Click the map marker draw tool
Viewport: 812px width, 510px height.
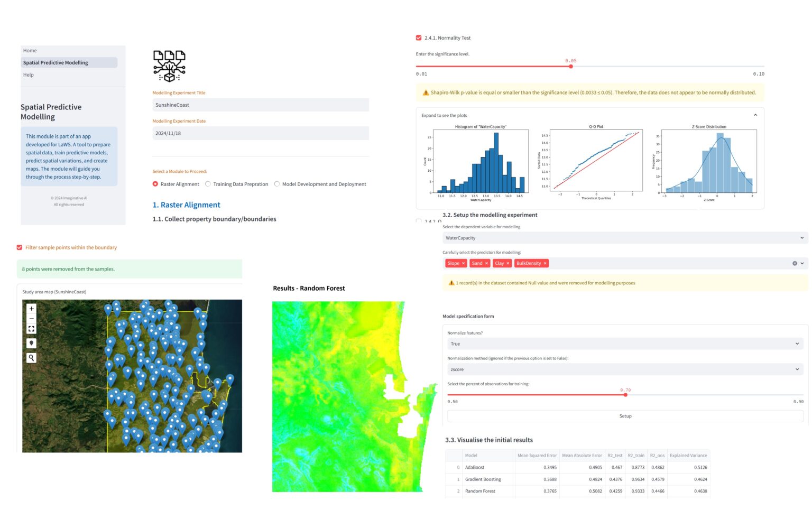pos(32,343)
